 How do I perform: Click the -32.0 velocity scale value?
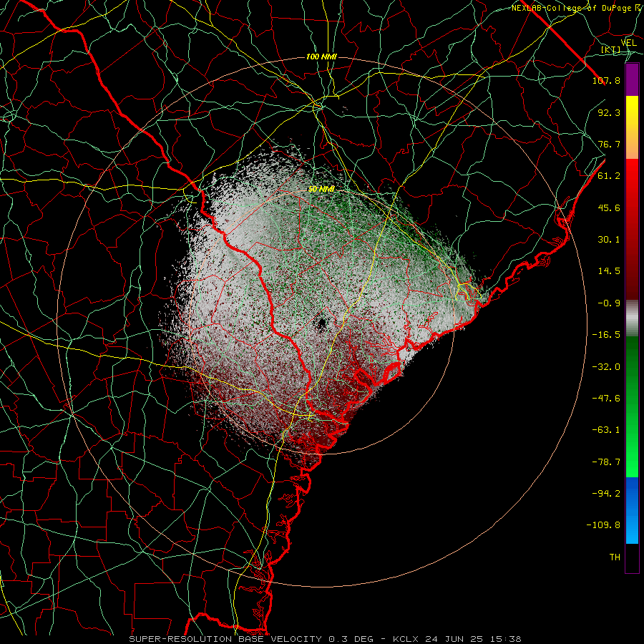tap(606, 367)
